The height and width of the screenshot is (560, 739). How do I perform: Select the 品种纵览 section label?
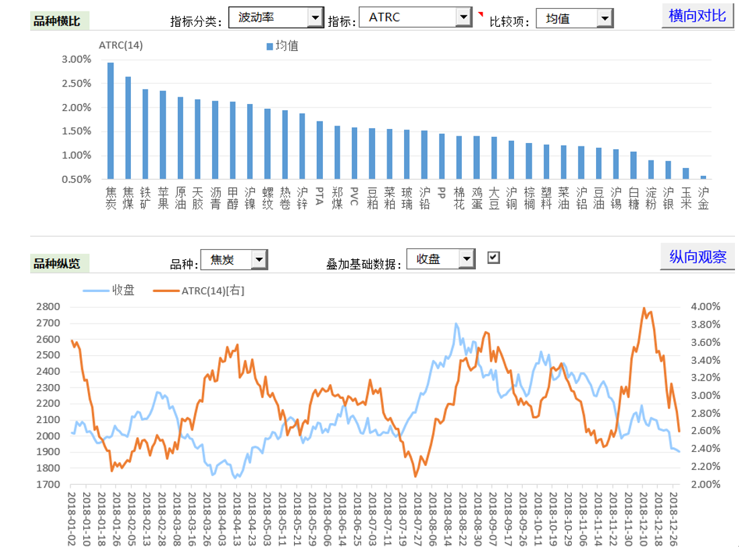[56, 263]
